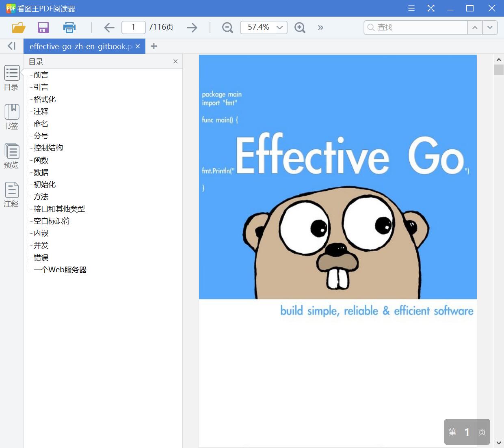
Task: Open a PDF file with folder icon
Action: coord(19,28)
